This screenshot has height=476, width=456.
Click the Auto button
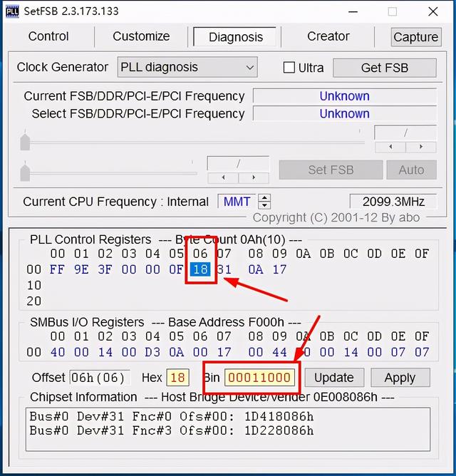[411, 170]
